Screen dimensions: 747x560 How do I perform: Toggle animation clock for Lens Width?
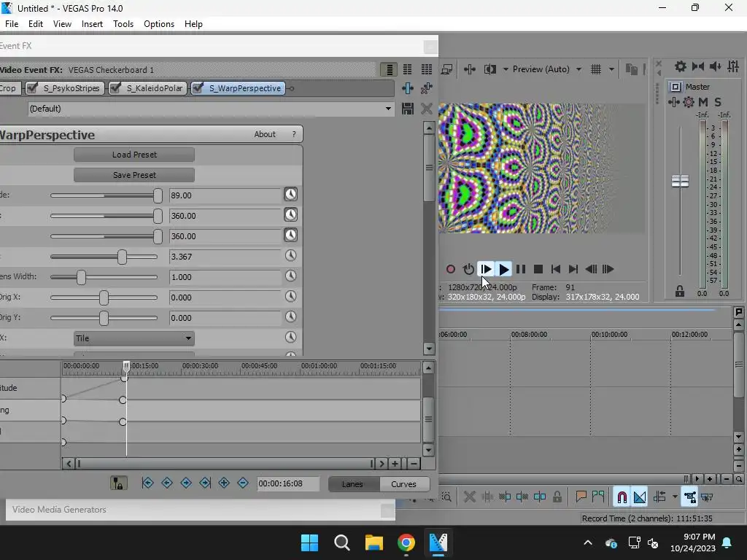290,276
